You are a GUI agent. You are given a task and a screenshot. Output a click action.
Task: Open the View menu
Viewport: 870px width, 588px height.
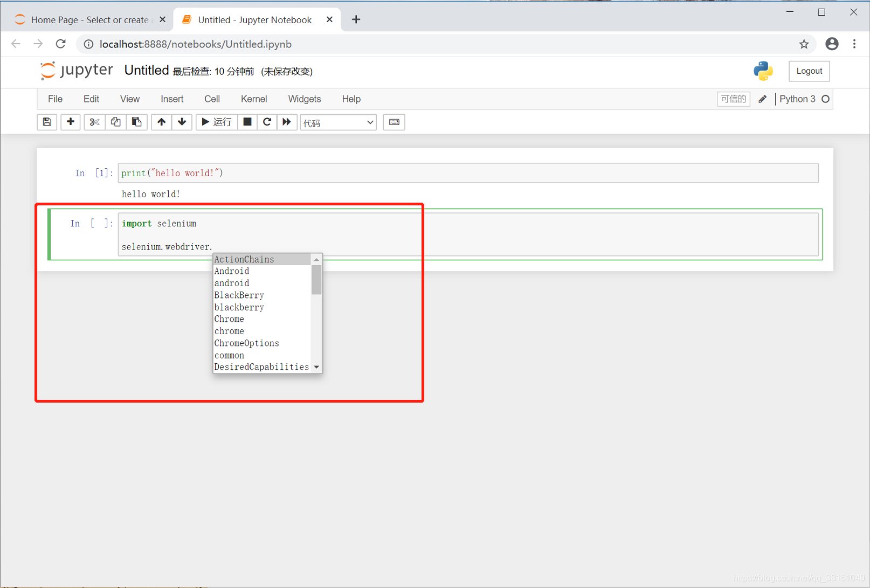tap(130, 99)
